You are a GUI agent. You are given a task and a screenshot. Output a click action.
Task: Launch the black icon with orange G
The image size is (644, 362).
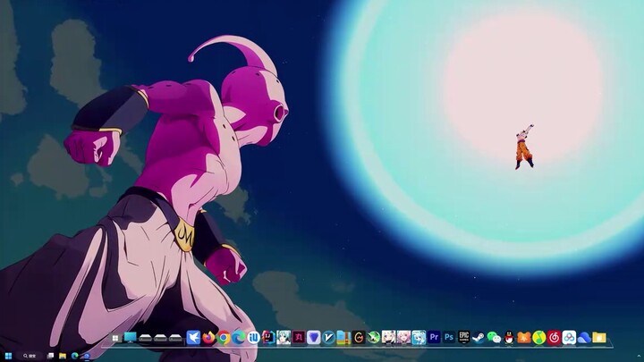[359, 337]
